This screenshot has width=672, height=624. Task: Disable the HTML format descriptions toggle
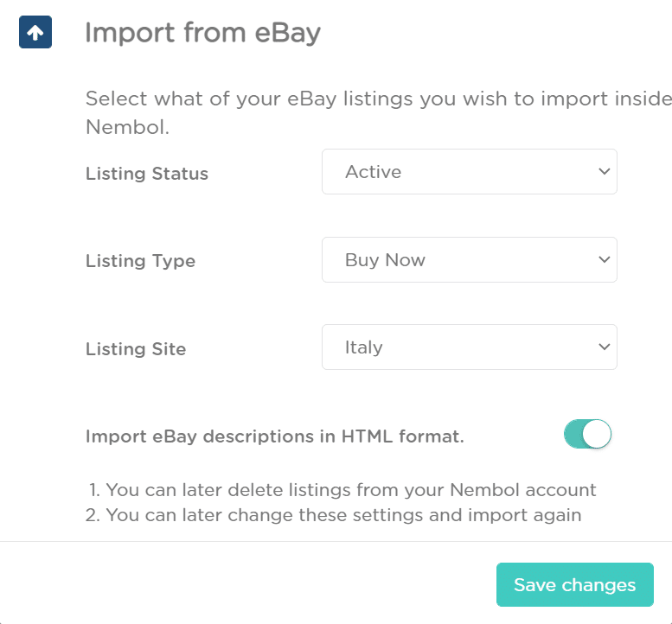tap(587, 434)
